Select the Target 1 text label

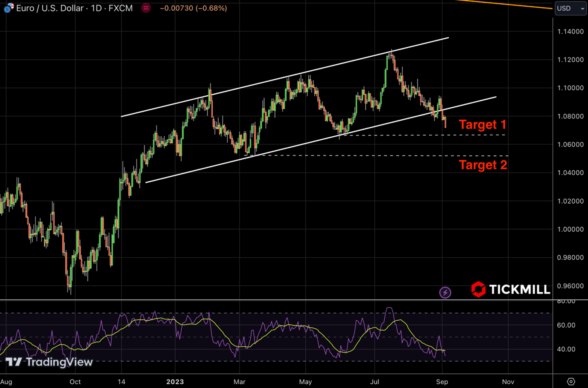coord(482,124)
